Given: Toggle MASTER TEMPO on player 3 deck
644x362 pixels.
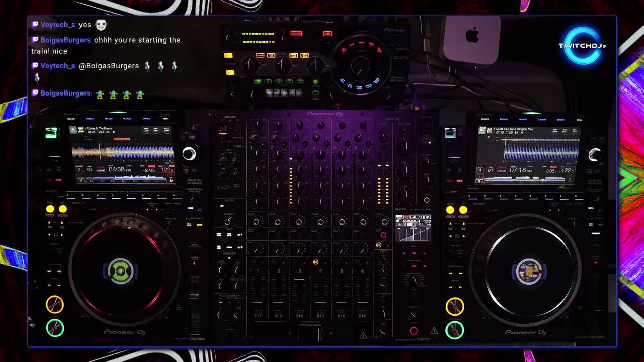Looking at the screenshot, I should 194,262.
